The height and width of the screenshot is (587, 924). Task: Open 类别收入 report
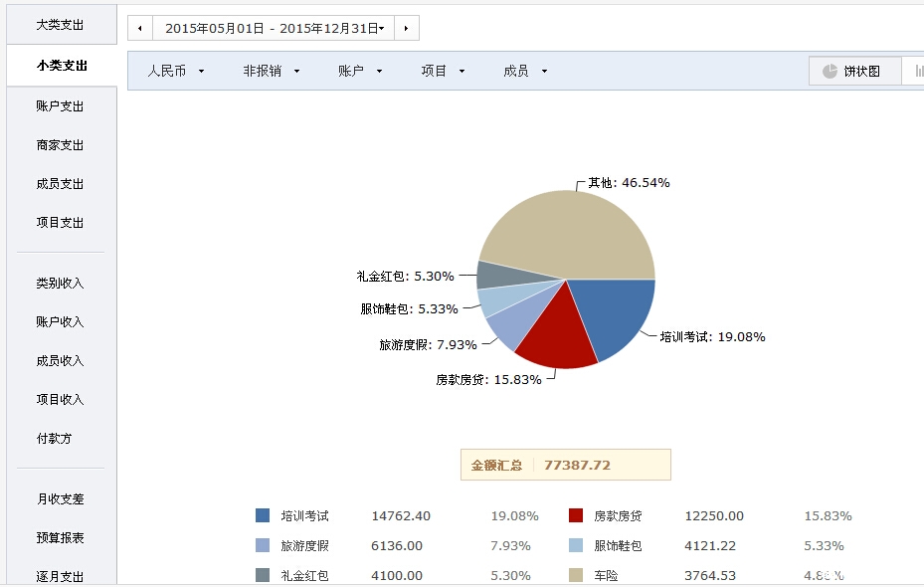(x=60, y=283)
